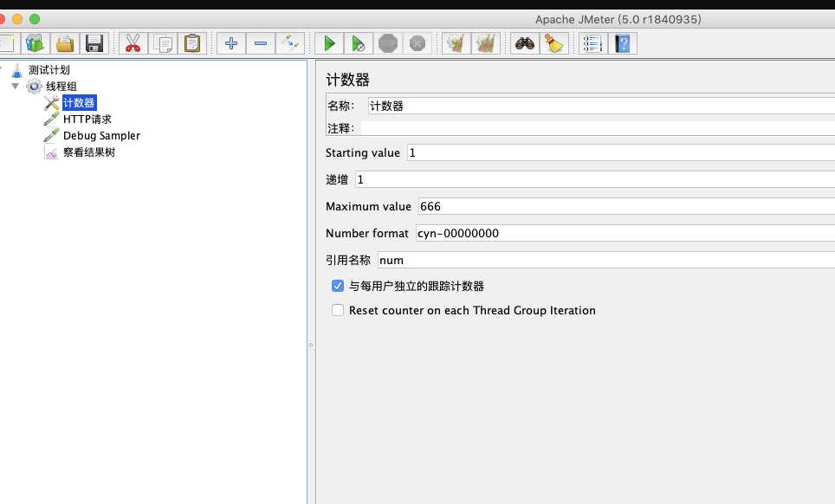Screen dimensions: 835x504
Task: Uncheck 与每用户独立的跟踪计数器 checkbox
Action: pyautogui.click(x=338, y=286)
